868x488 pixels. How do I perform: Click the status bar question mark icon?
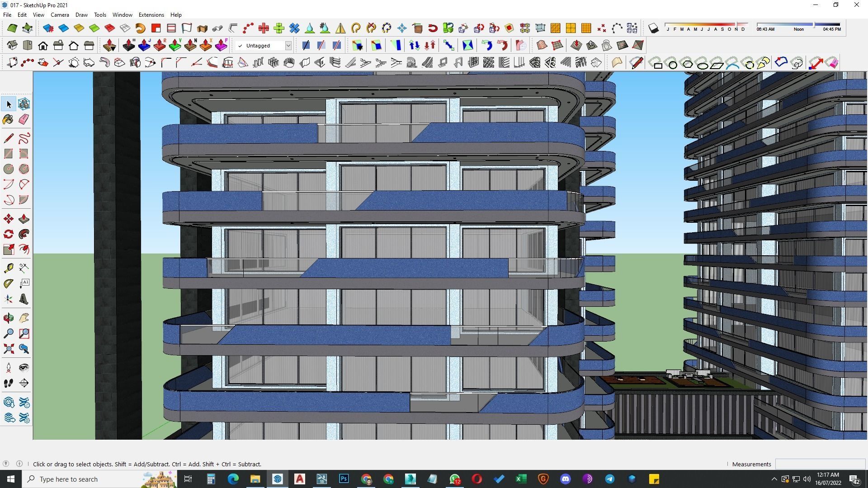(6, 464)
